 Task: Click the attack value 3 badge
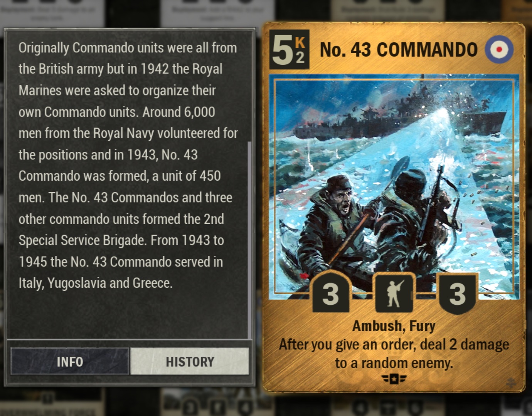point(331,293)
